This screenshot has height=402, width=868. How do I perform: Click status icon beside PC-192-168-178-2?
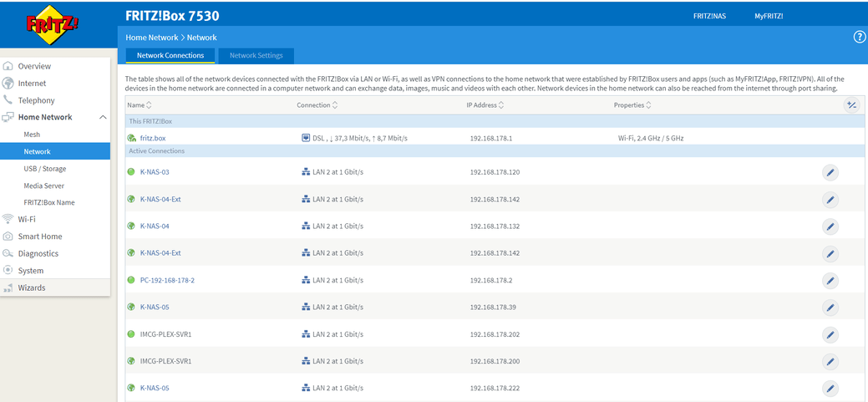tap(131, 280)
